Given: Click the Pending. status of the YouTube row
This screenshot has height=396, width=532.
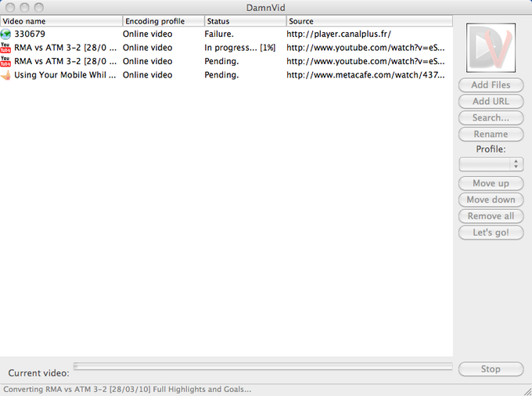Looking at the screenshot, I should (221, 61).
